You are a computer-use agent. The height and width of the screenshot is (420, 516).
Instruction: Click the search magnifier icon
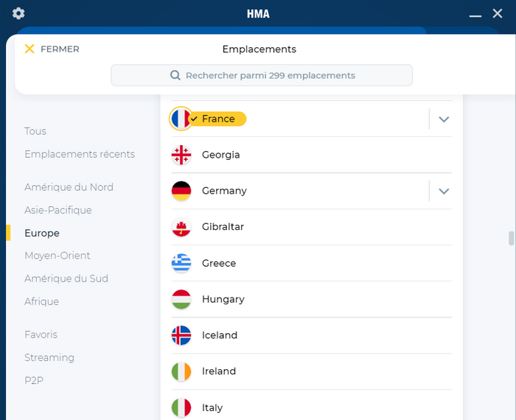pyautogui.click(x=175, y=75)
